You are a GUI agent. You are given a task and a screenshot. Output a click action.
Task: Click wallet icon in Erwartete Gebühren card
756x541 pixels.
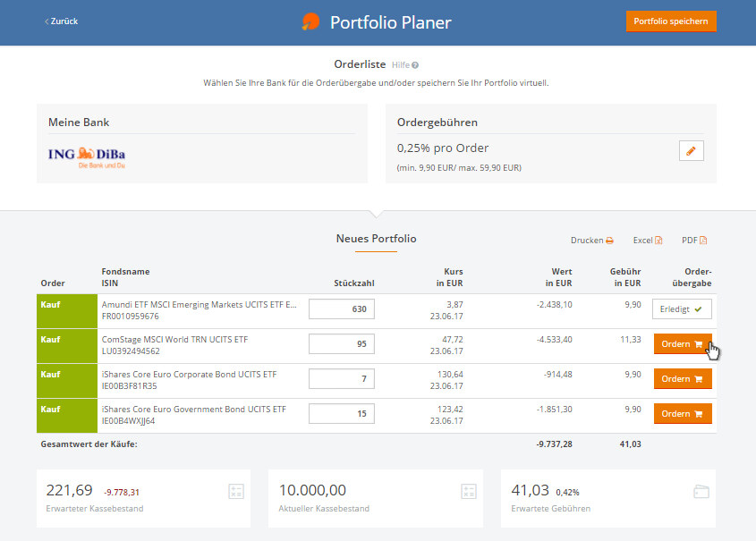click(x=701, y=491)
